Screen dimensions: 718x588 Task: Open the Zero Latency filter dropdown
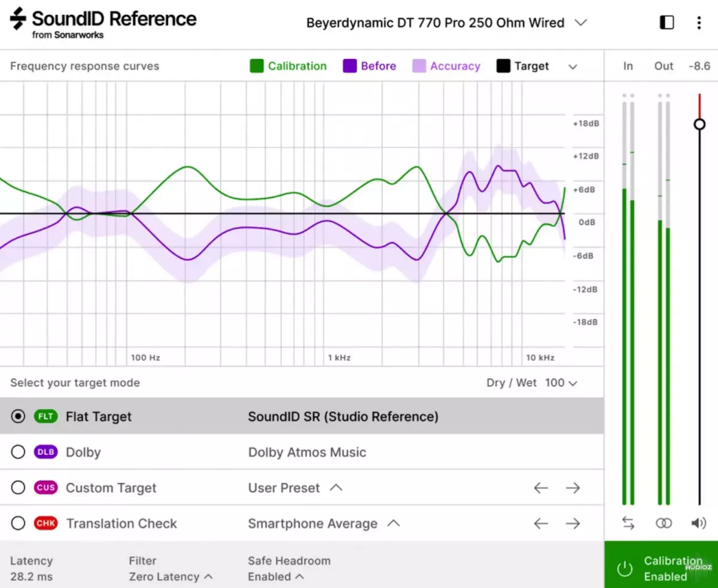tap(171, 577)
